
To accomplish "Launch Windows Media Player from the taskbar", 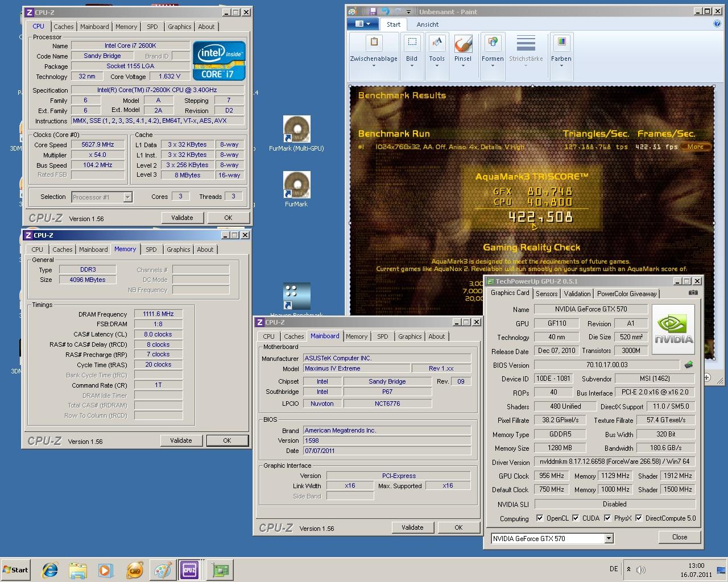I will click(x=105, y=570).
